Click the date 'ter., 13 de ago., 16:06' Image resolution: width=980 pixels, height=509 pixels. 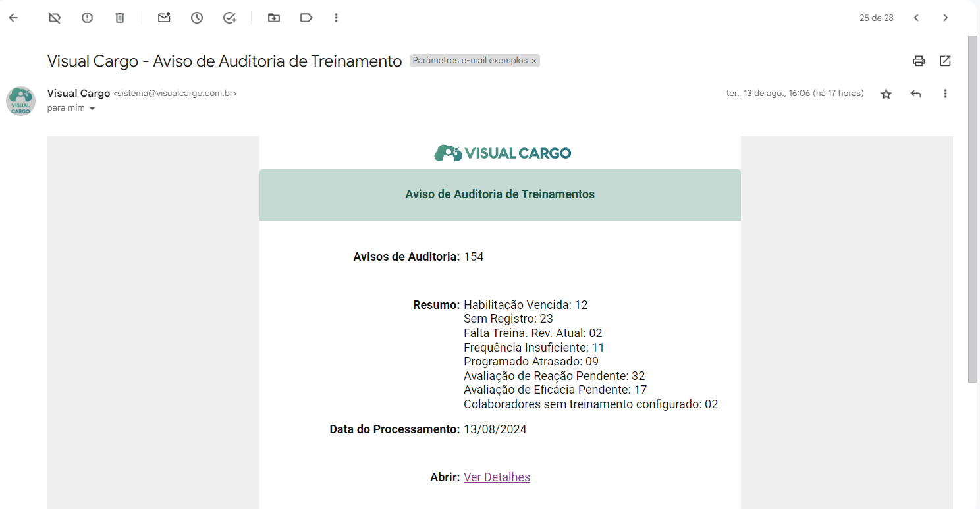click(795, 94)
